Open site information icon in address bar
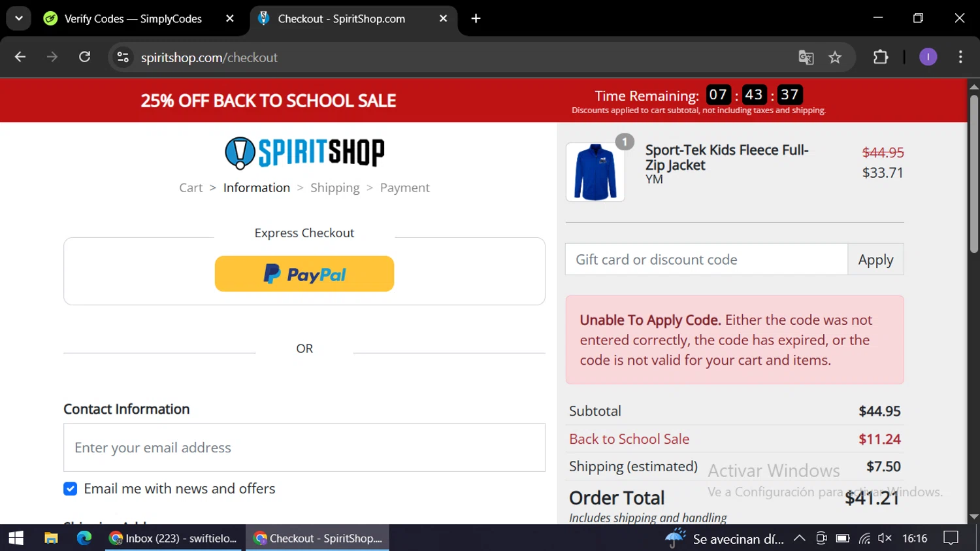 coord(123,58)
